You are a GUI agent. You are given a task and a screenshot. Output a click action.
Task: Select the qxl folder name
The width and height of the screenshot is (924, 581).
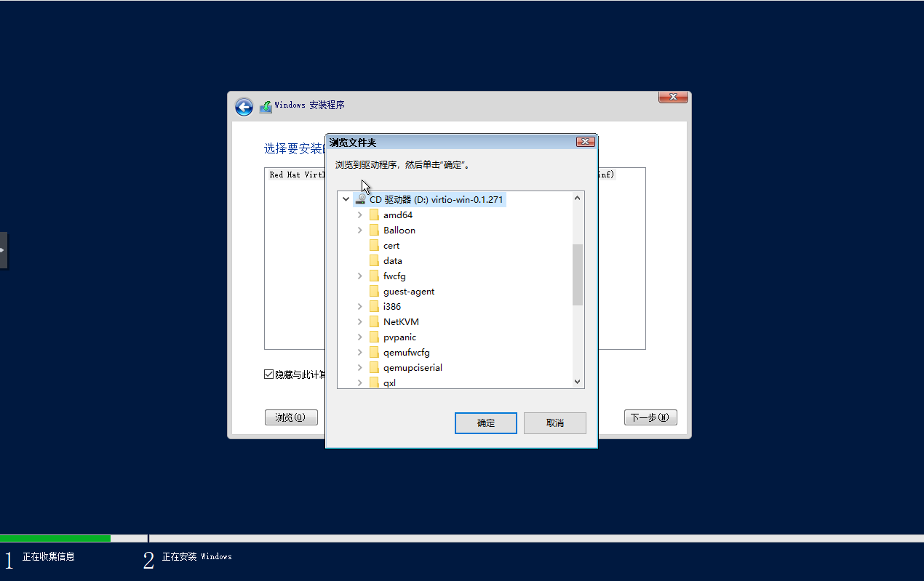390,382
